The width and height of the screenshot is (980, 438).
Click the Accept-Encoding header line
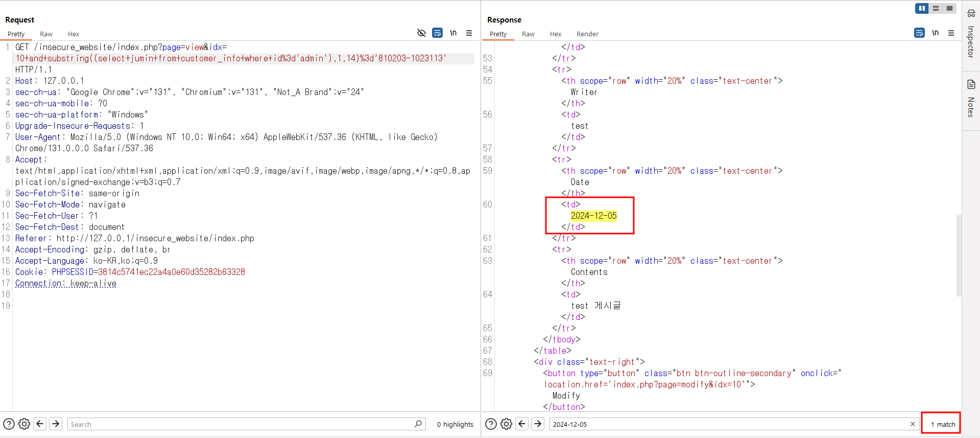pos(92,249)
